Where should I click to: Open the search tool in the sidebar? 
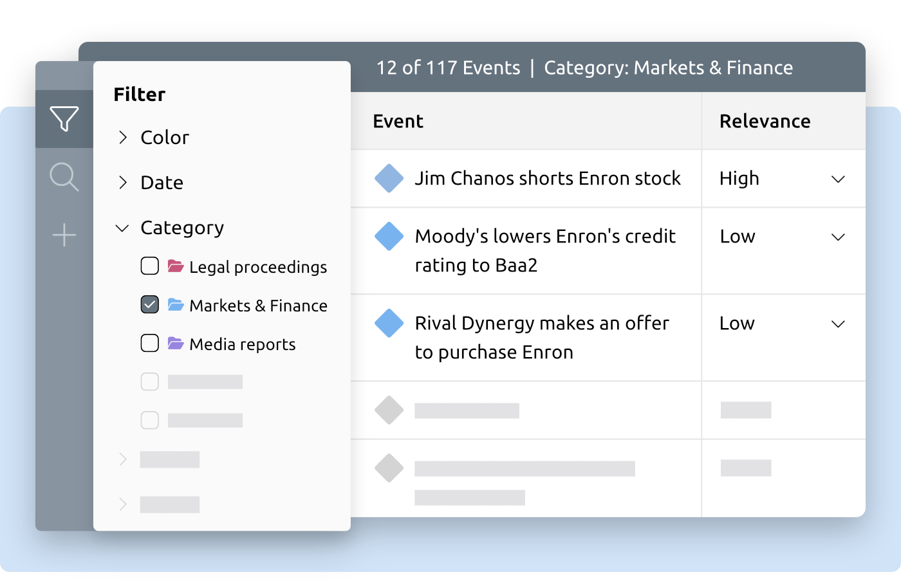tap(64, 176)
